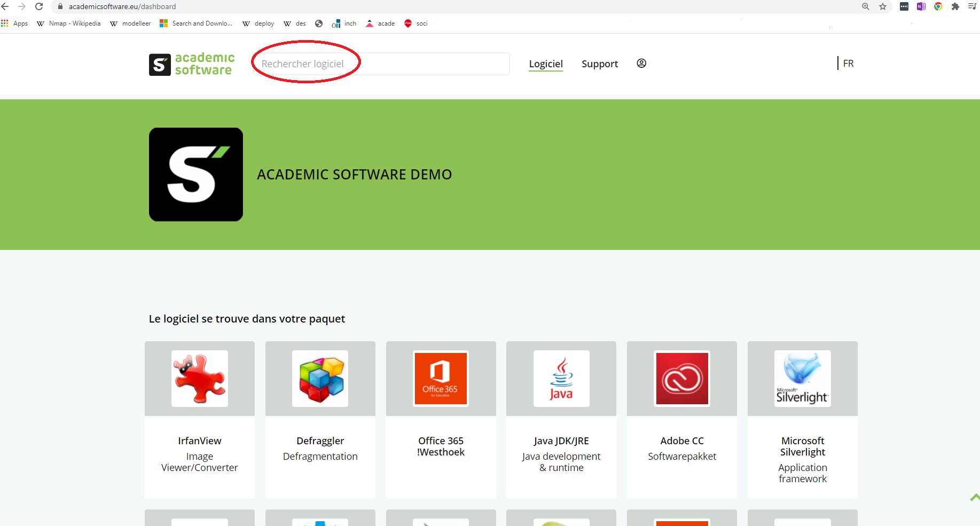Click the Academic Software logo
Image resolution: width=980 pixels, height=526 pixels.
click(x=191, y=64)
